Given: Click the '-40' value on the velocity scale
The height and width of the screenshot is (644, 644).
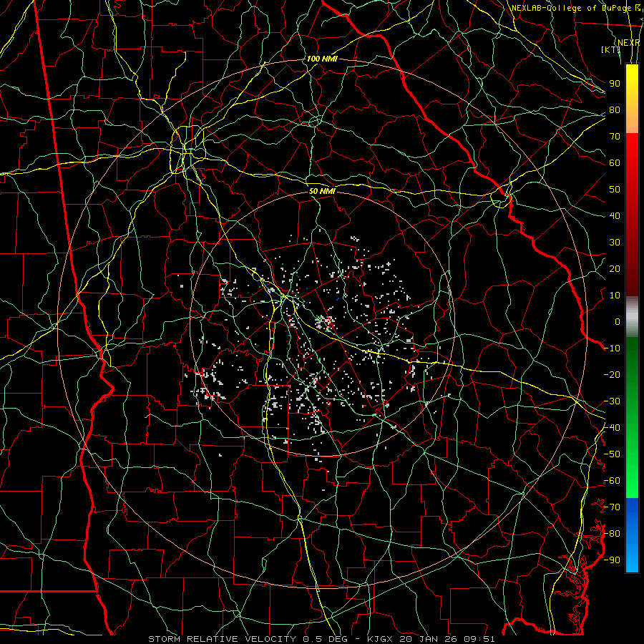Looking at the screenshot, I should point(612,428).
